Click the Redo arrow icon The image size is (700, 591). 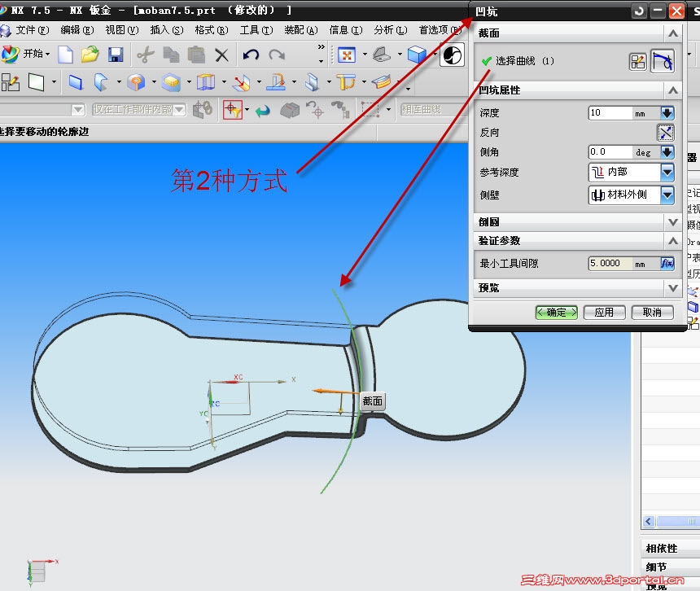pos(277,55)
